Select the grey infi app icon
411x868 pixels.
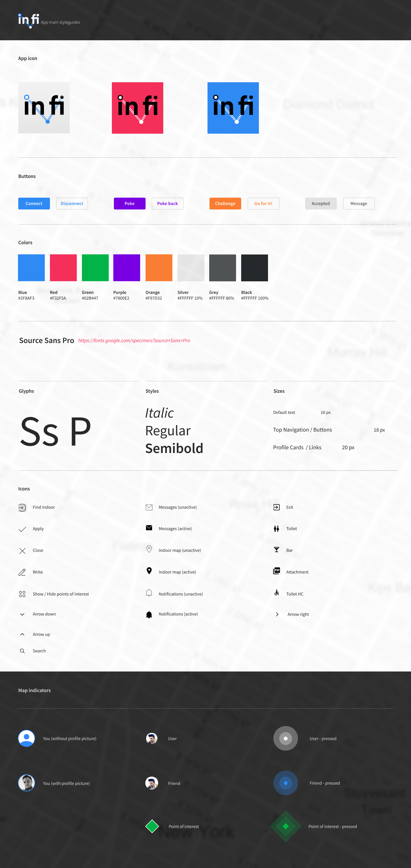click(x=44, y=108)
